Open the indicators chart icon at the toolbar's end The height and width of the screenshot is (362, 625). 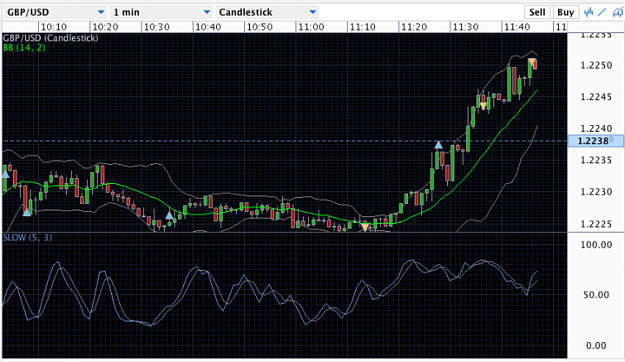pos(618,12)
